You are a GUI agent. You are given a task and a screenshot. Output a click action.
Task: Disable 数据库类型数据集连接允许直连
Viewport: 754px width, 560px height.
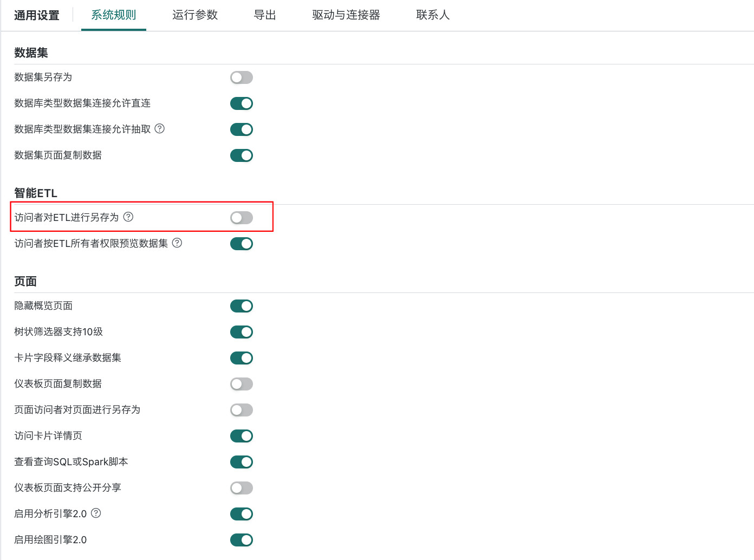242,103
